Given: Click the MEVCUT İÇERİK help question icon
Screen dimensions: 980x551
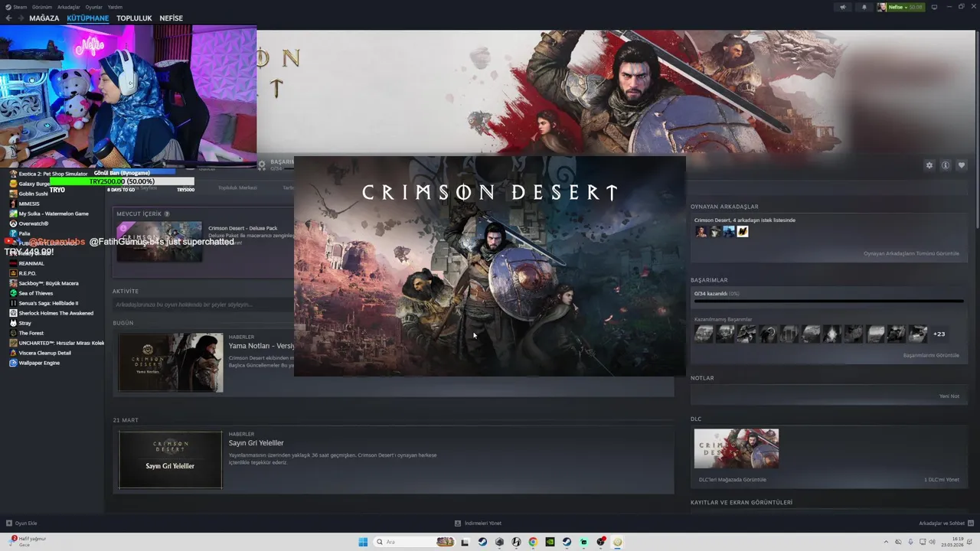Looking at the screenshot, I should pos(167,214).
